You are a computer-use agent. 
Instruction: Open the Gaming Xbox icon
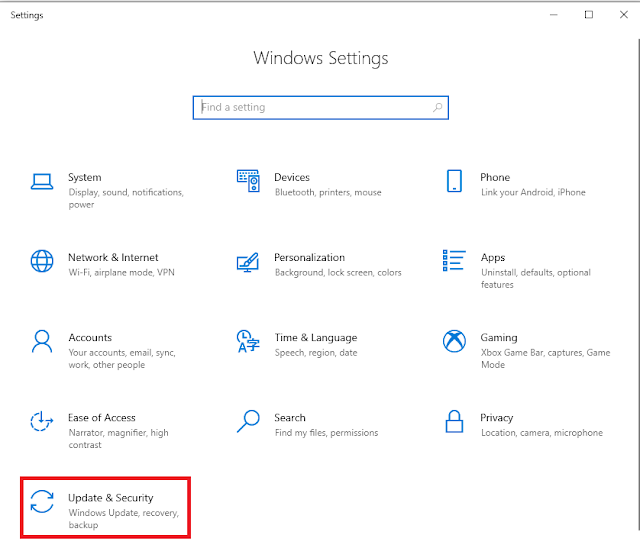[x=454, y=341]
